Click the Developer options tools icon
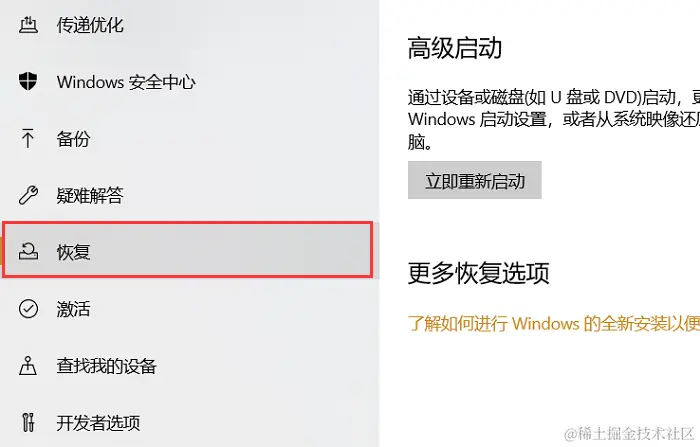This screenshot has width=700, height=447. [28, 422]
